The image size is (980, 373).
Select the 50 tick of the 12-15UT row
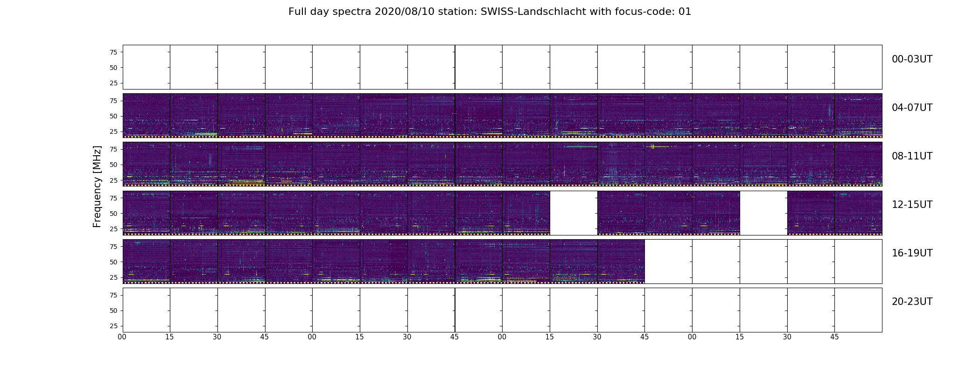click(x=113, y=214)
